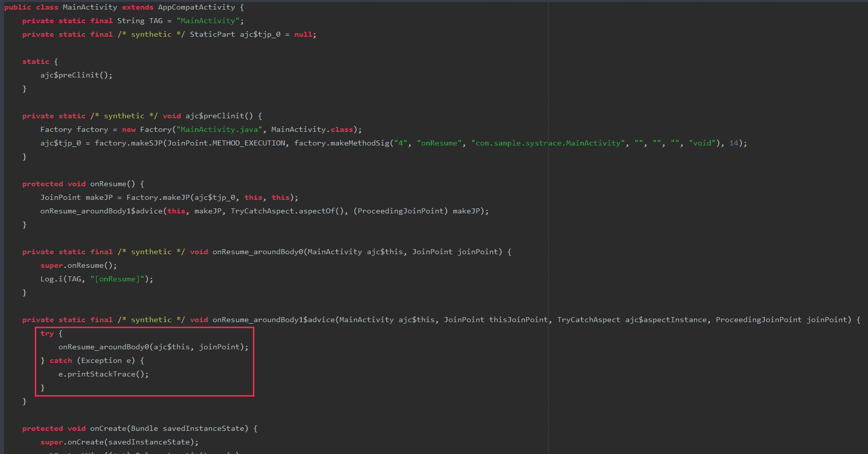The image size is (868, 454).
Task: Select the "MainActivity.java" string literal
Action: point(219,129)
